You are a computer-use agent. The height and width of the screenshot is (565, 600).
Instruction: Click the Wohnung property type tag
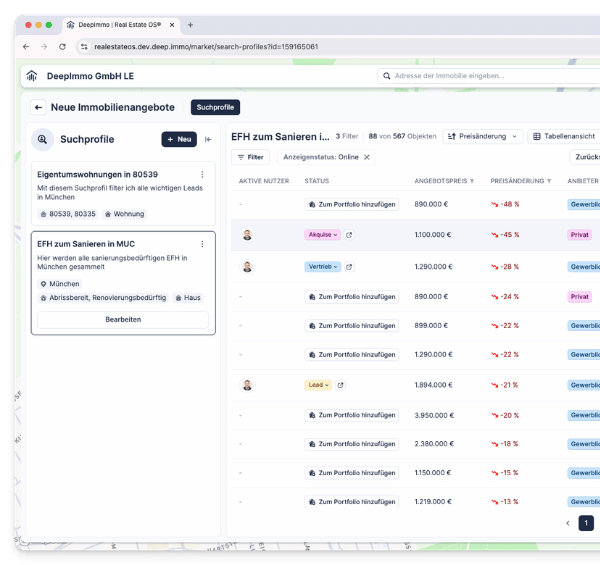125,214
